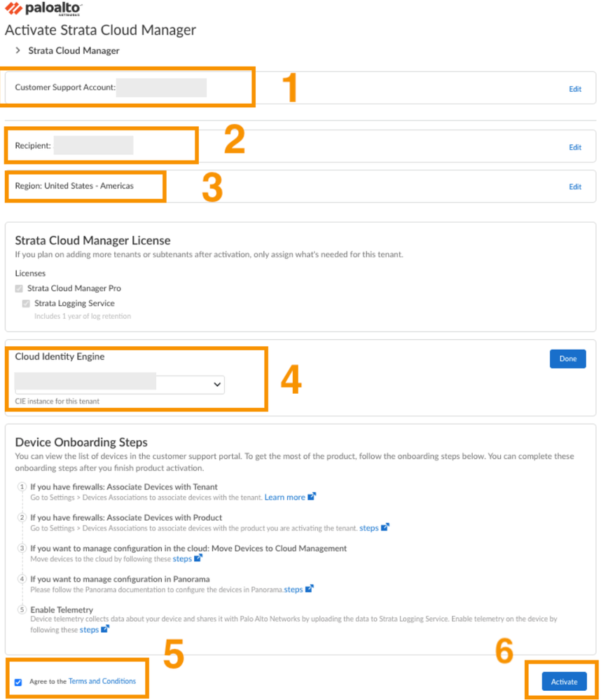
Task: Edit the Customer Support Account
Action: tap(575, 89)
